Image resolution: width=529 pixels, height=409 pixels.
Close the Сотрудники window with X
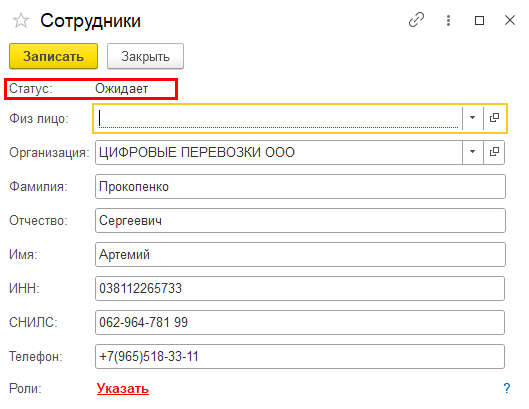(x=510, y=20)
